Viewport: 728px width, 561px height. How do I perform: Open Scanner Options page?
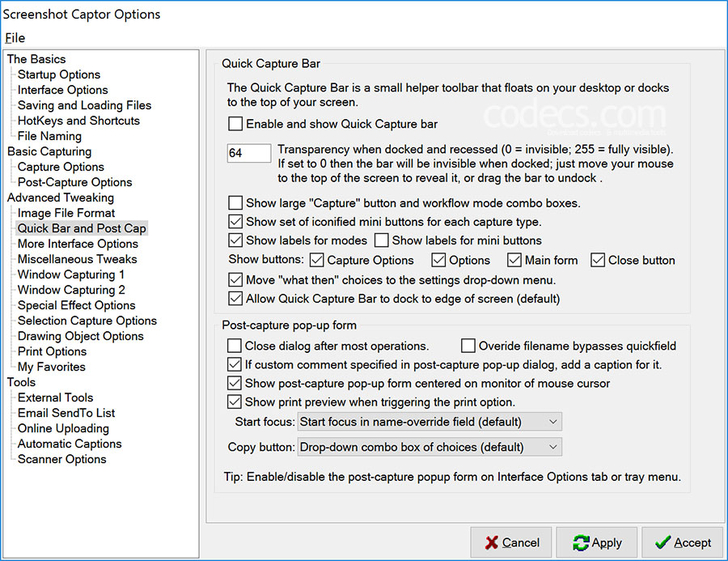pyautogui.click(x=61, y=459)
